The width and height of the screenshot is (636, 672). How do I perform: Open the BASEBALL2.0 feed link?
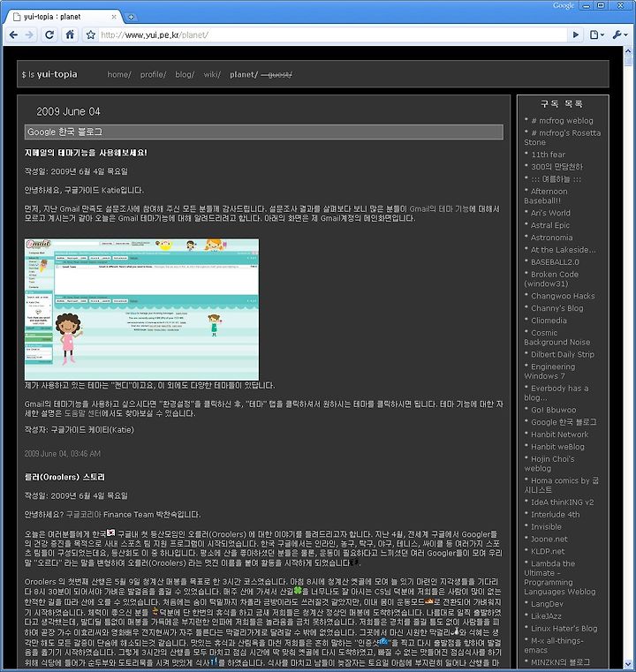pyautogui.click(x=555, y=262)
